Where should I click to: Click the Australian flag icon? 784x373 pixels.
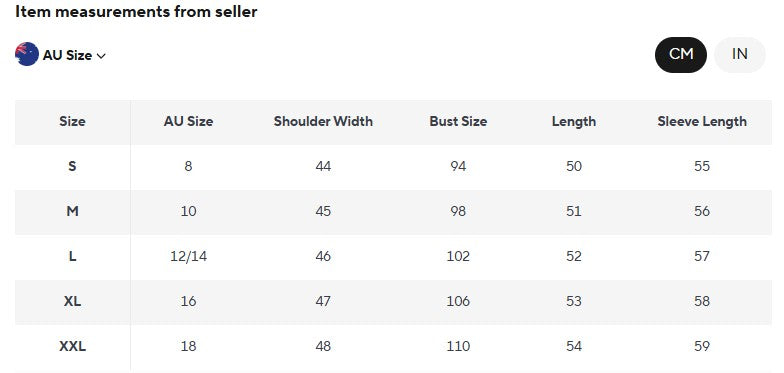[x=27, y=54]
